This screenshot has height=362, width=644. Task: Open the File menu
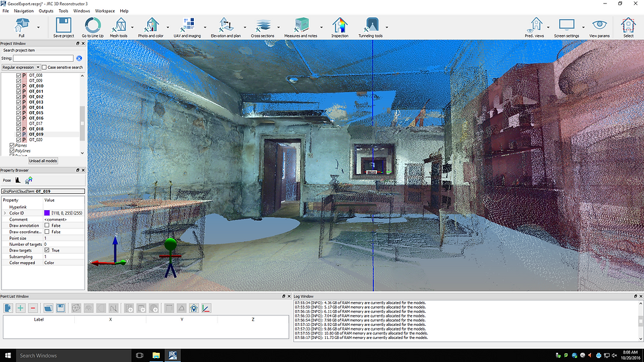coord(5,11)
